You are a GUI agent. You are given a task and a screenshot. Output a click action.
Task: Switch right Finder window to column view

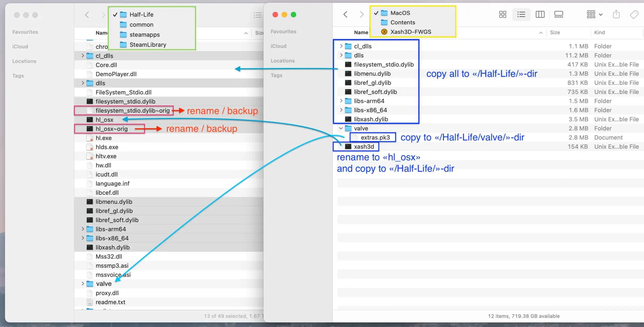[x=540, y=14]
